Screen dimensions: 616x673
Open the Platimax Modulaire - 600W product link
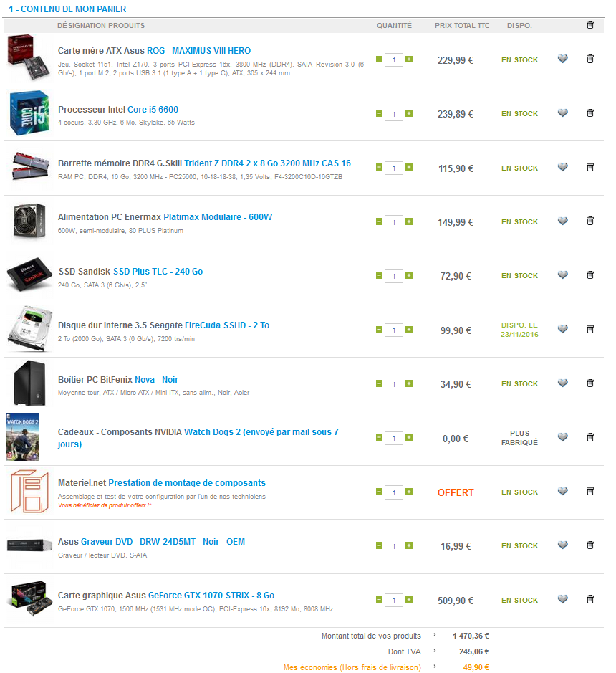coord(218,217)
